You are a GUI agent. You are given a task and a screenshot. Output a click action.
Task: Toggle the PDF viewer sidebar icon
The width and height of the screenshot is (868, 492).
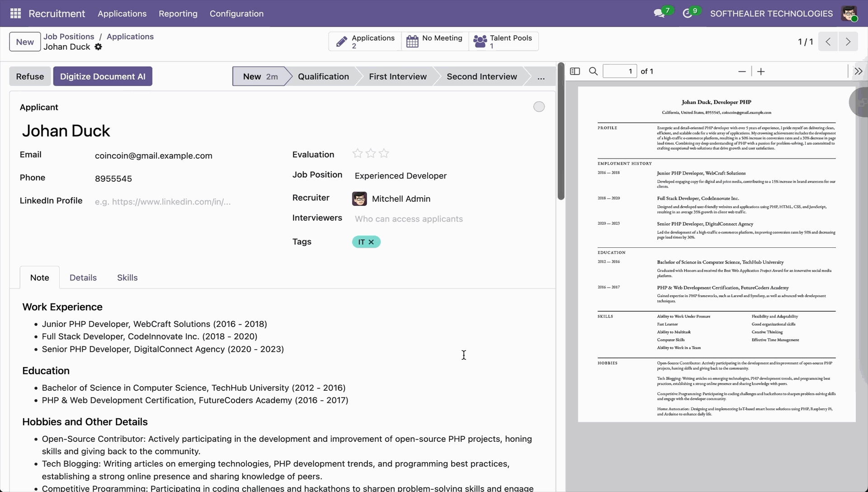click(575, 71)
